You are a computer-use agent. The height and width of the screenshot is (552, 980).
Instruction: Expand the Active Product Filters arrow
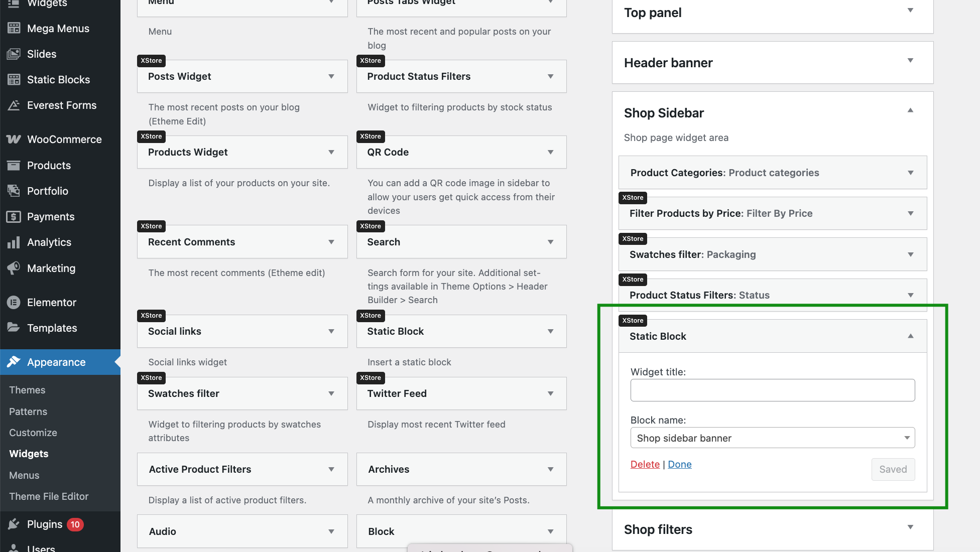pos(331,469)
